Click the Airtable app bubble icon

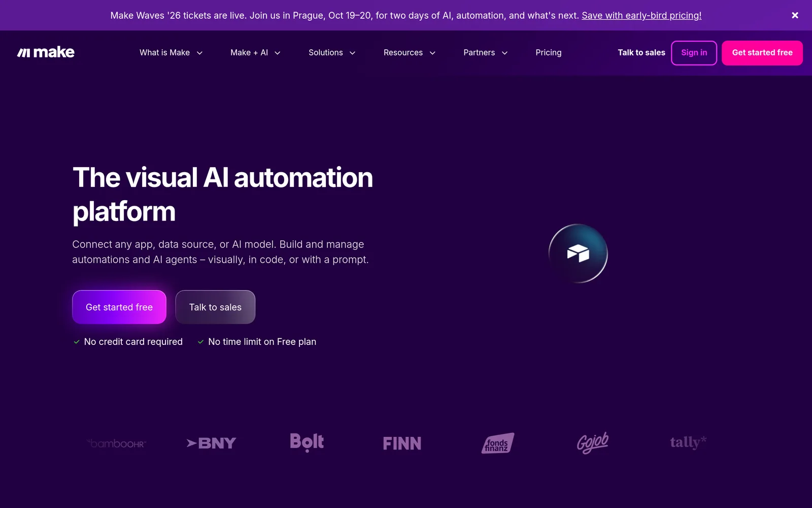click(578, 253)
